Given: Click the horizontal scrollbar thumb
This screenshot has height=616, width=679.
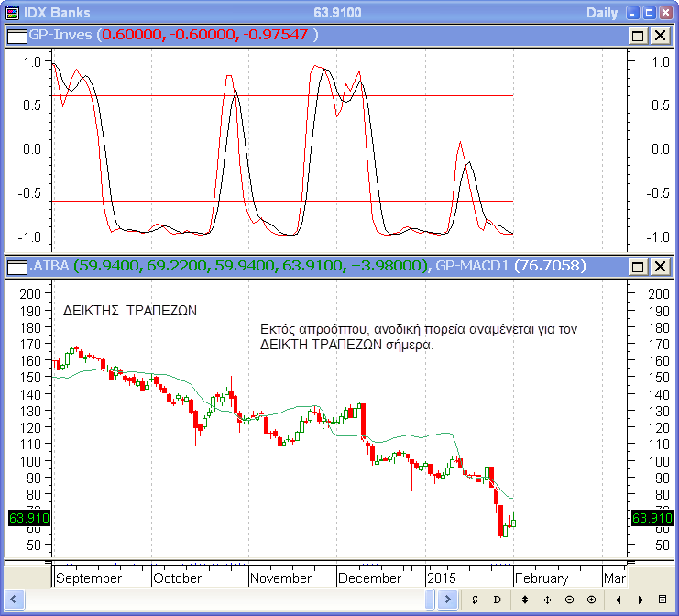Looking at the screenshot, I should (x=430, y=599).
